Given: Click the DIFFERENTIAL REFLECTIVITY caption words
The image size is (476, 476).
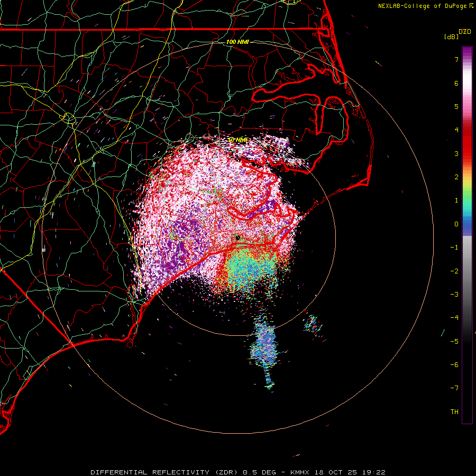Looking at the screenshot, I should (150, 472).
